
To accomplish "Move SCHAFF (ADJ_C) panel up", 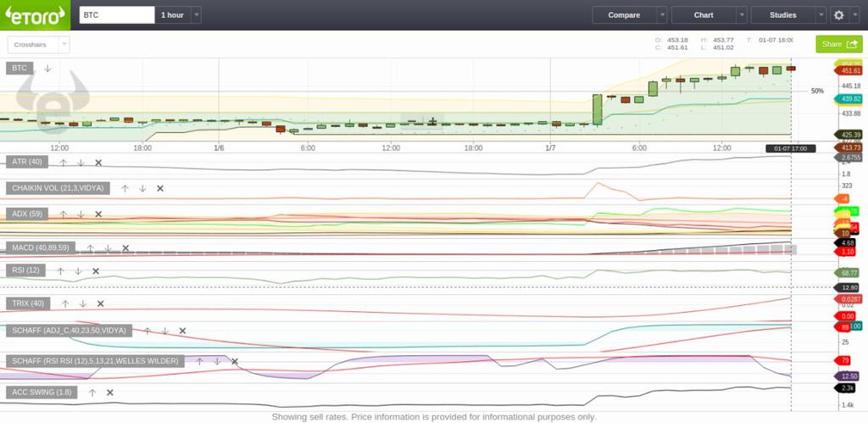I will [x=147, y=331].
